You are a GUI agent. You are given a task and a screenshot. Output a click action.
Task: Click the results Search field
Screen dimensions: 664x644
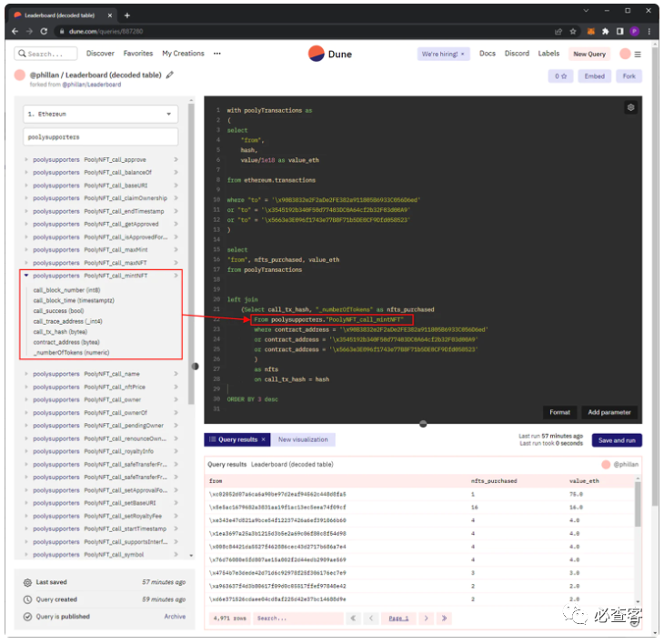298,619
